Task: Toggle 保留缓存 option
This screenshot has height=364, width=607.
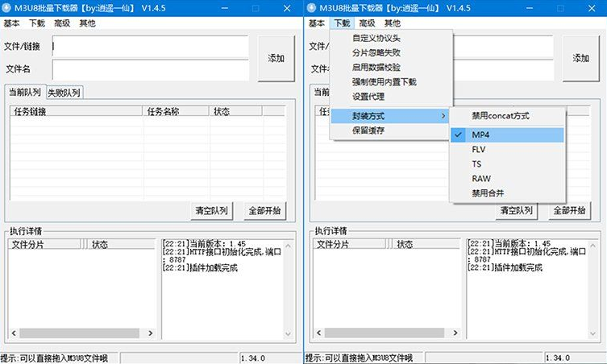Action: (x=390, y=130)
